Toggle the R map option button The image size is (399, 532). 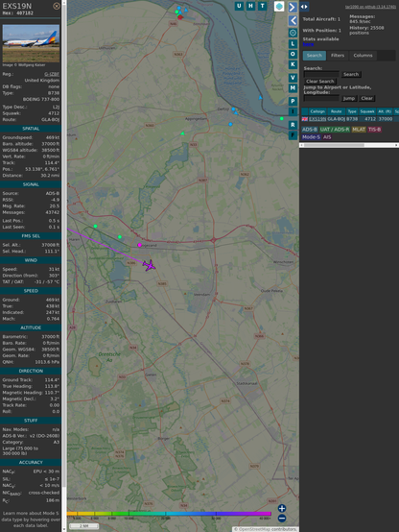pos(293,125)
